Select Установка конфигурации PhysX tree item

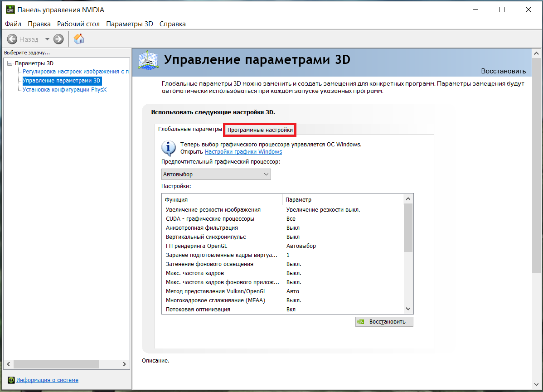click(x=64, y=90)
